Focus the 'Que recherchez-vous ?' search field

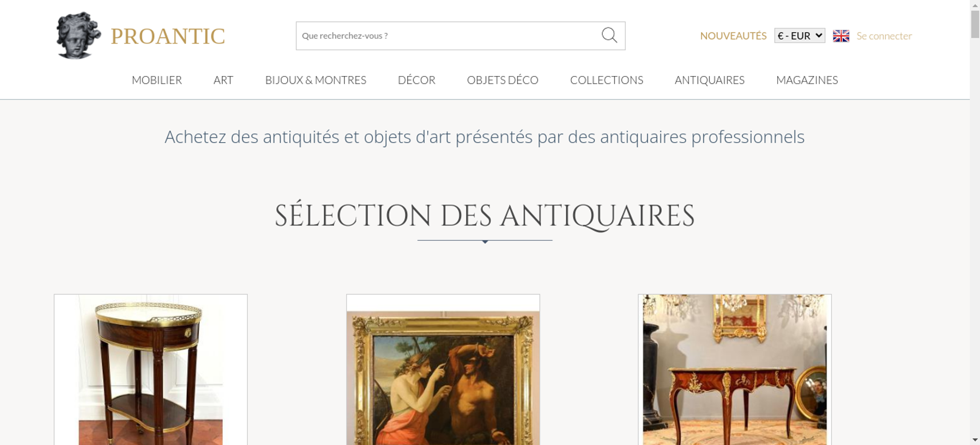pyautogui.click(x=448, y=36)
